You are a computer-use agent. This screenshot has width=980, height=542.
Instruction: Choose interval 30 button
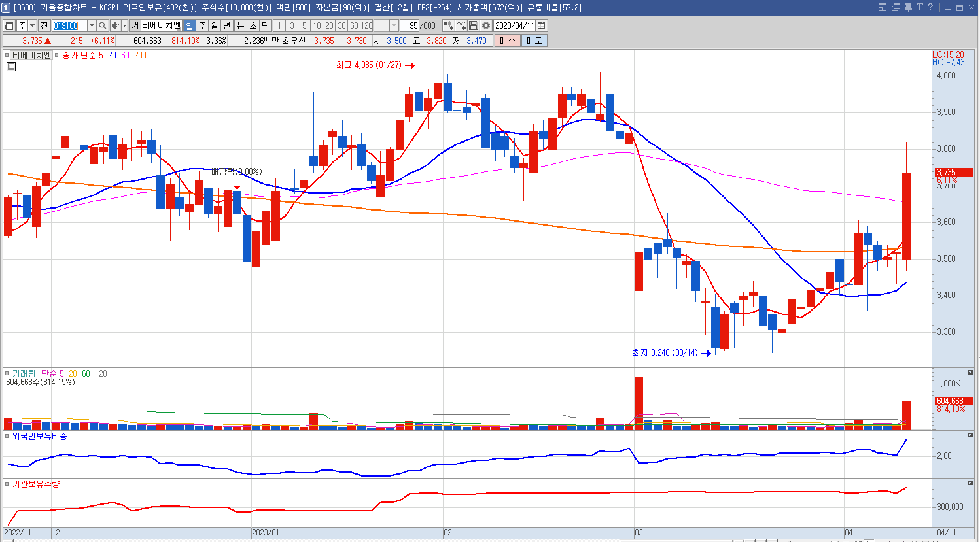tap(341, 25)
